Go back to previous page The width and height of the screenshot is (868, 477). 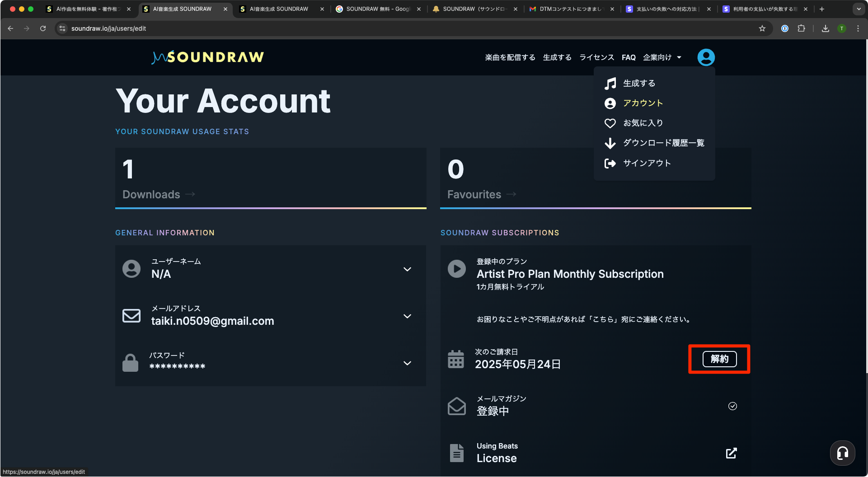click(10, 28)
